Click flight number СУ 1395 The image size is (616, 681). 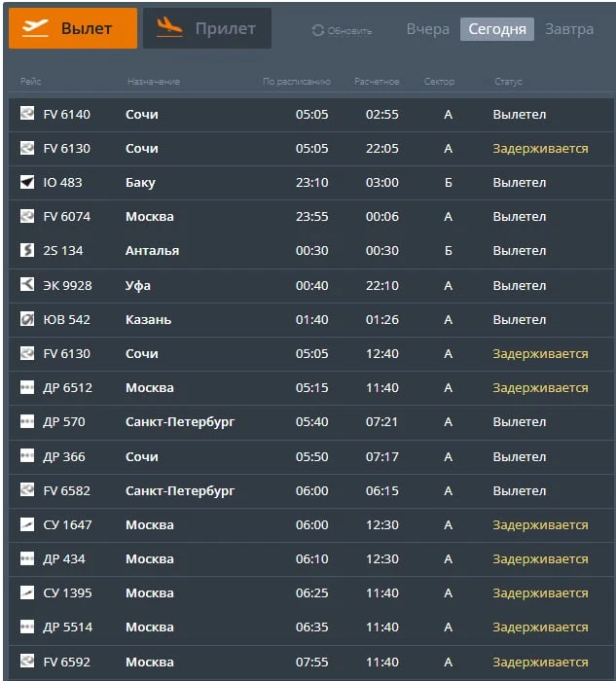(x=67, y=592)
